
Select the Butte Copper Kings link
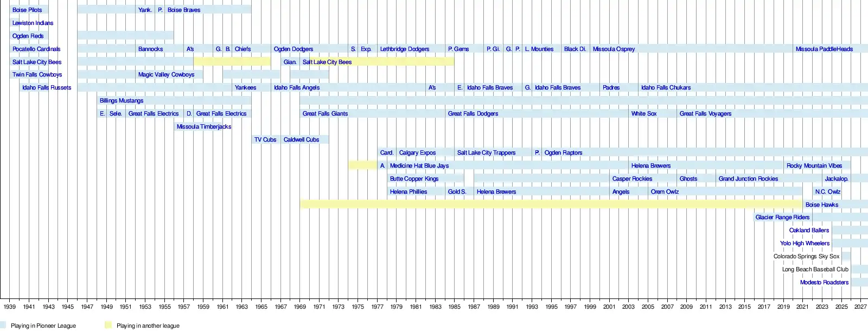pyautogui.click(x=414, y=179)
